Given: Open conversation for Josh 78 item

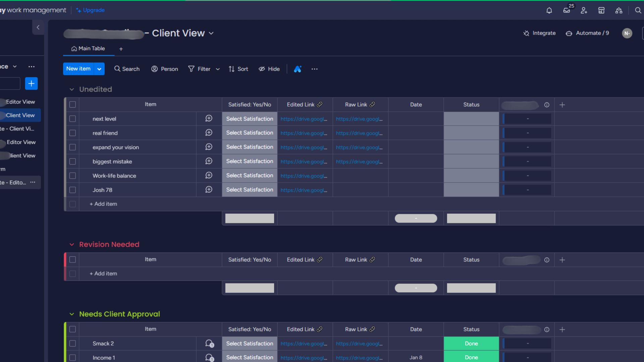Looking at the screenshot, I should pyautogui.click(x=209, y=190).
